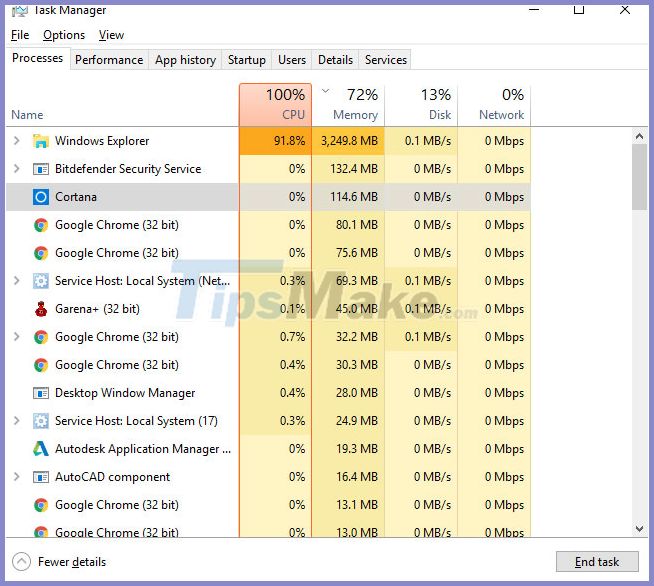Expand the AutoCAD component group
This screenshot has width=654, height=586.
click(17, 476)
